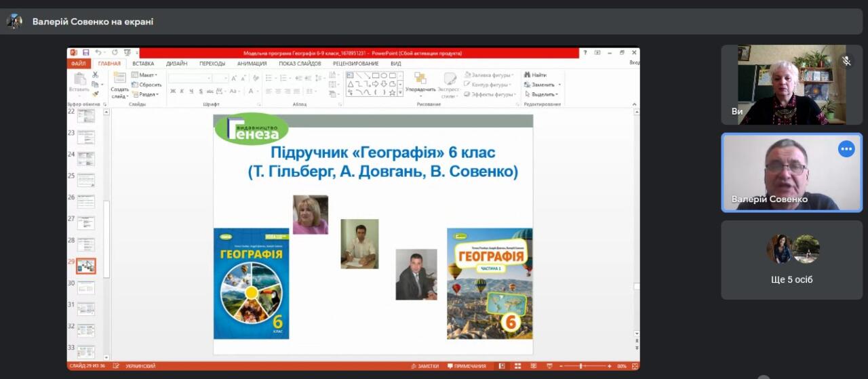Adjust the zoom slider in status bar
Viewport: 868px width, 379px height.
(x=581, y=366)
